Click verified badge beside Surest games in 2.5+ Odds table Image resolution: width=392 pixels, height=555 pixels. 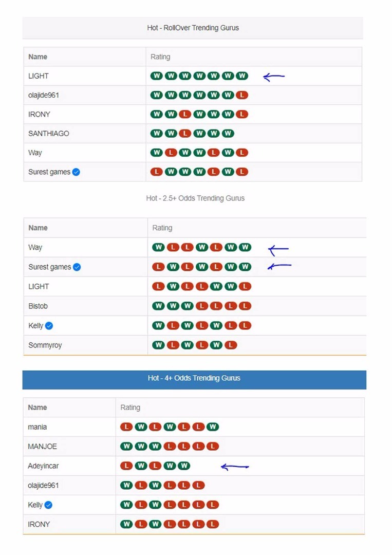(x=77, y=267)
